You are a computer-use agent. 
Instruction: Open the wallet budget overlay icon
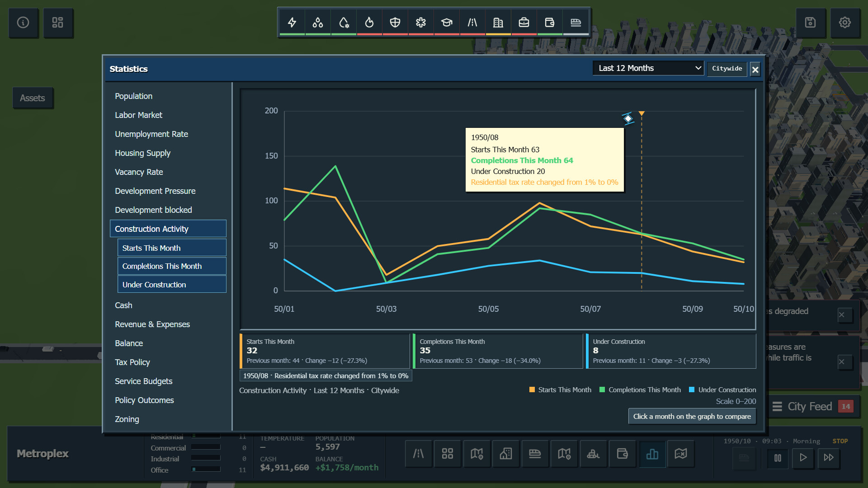550,22
